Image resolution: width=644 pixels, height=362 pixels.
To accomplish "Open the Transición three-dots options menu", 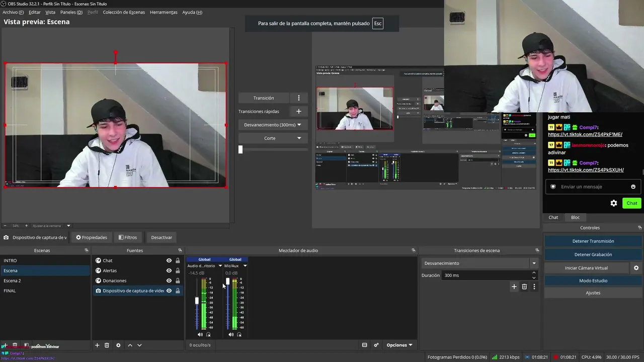I will [x=298, y=98].
